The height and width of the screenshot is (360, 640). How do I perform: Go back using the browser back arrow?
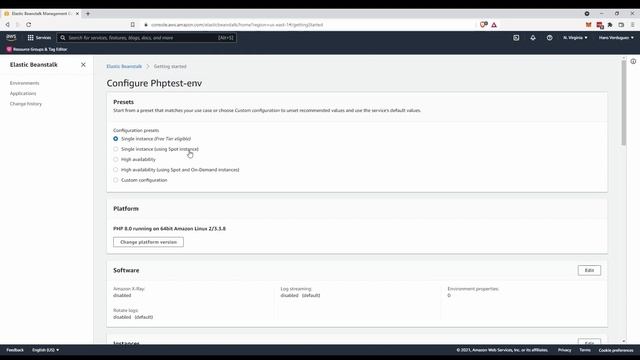tap(7, 24)
